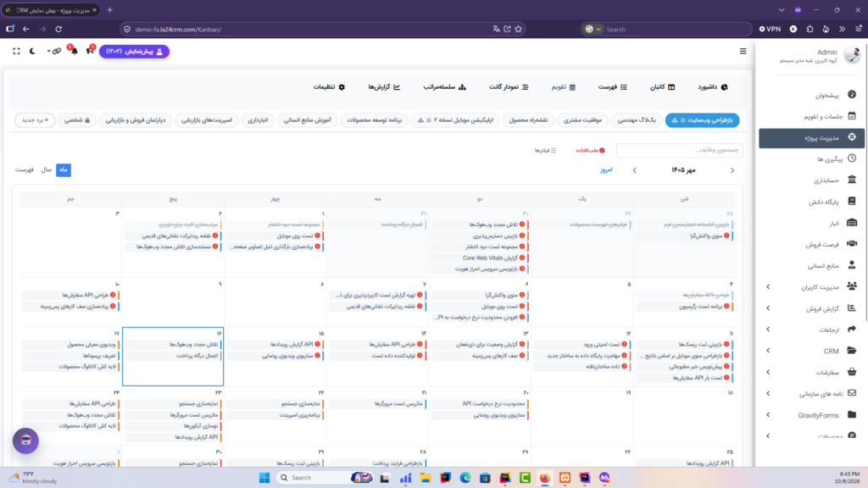The width and height of the screenshot is (868, 488).
Task: Go to the next month arrow
Action: [x=634, y=170]
